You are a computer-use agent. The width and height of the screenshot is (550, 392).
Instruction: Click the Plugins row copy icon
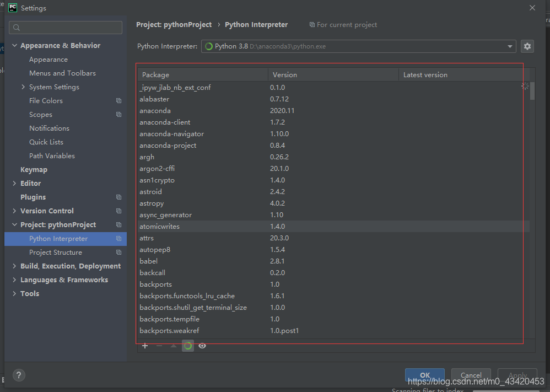pos(118,197)
